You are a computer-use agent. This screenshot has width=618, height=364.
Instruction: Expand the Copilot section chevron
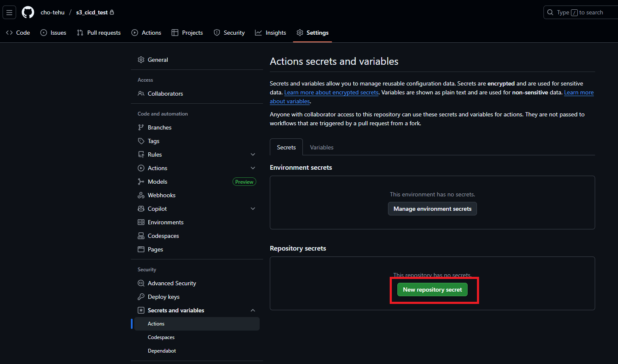[253, 209]
